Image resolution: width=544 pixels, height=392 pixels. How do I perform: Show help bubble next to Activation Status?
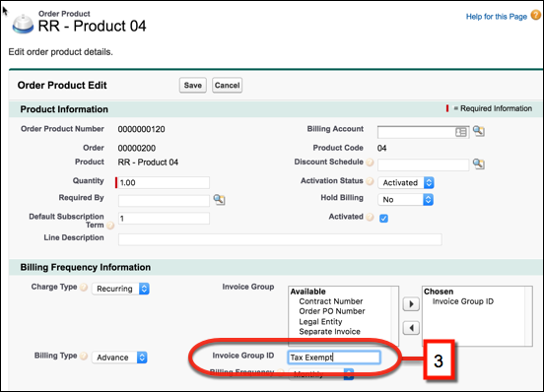click(x=370, y=181)
